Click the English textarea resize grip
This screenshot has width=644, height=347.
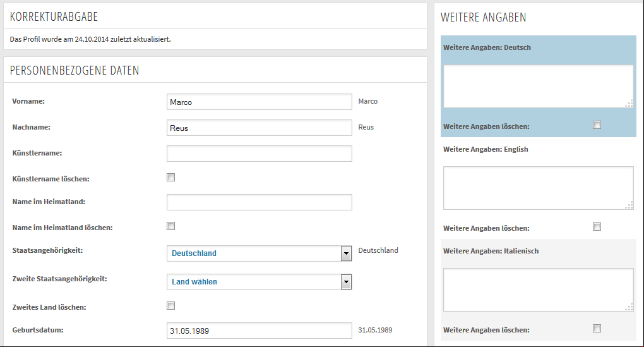click(x=629, y=205)
